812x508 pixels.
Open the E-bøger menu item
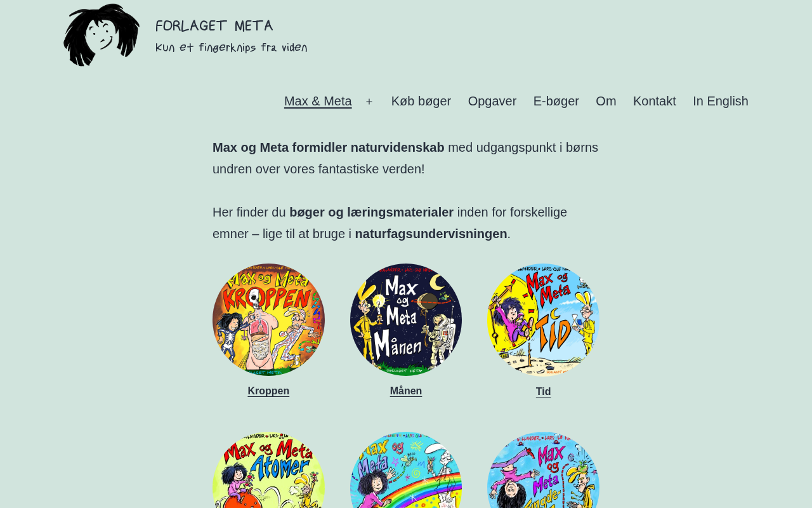coord(556,101)
